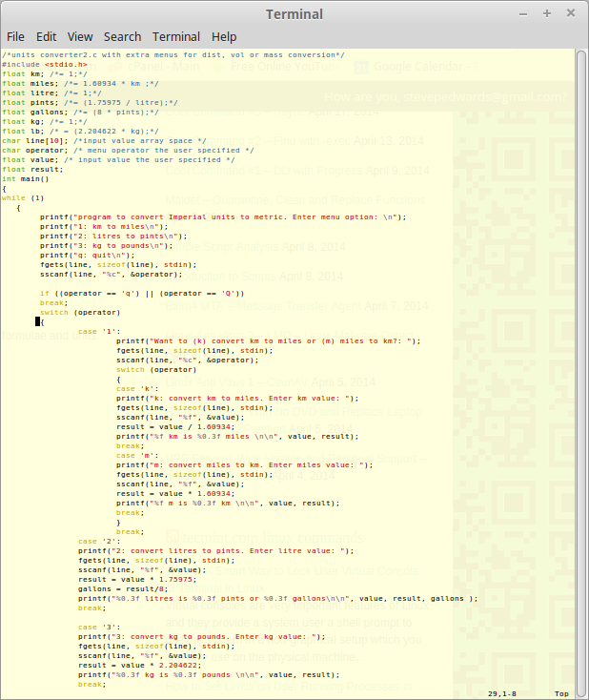Open the View menu
589x700 pixels.
click(80, 36)
